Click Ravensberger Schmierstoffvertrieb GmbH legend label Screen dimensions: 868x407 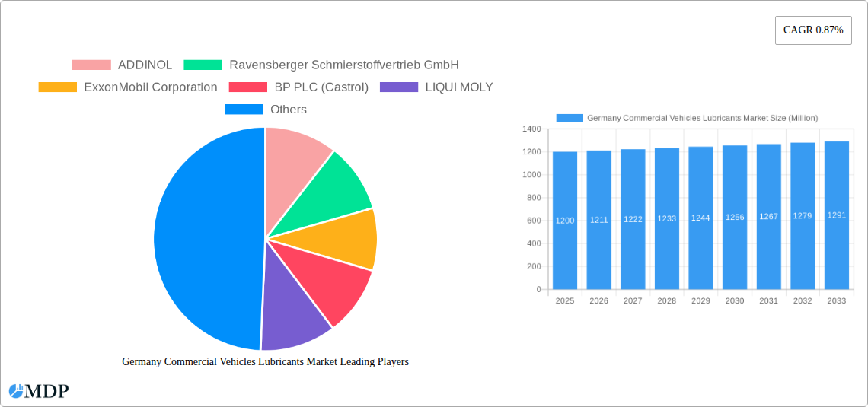pyautogui.click(x=343, y=65)
